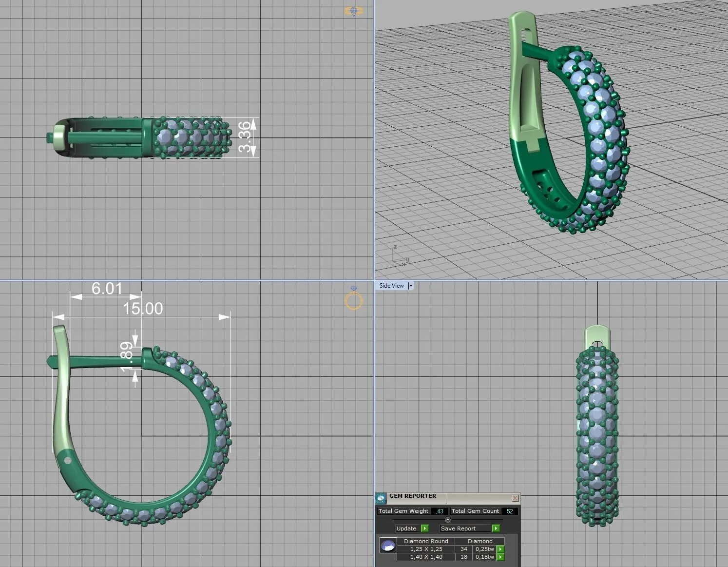This screenshot has height=567, width=728.
Task: Select the 1,40 X 1,40 gem size row
Action: click(x=426, y=557)
